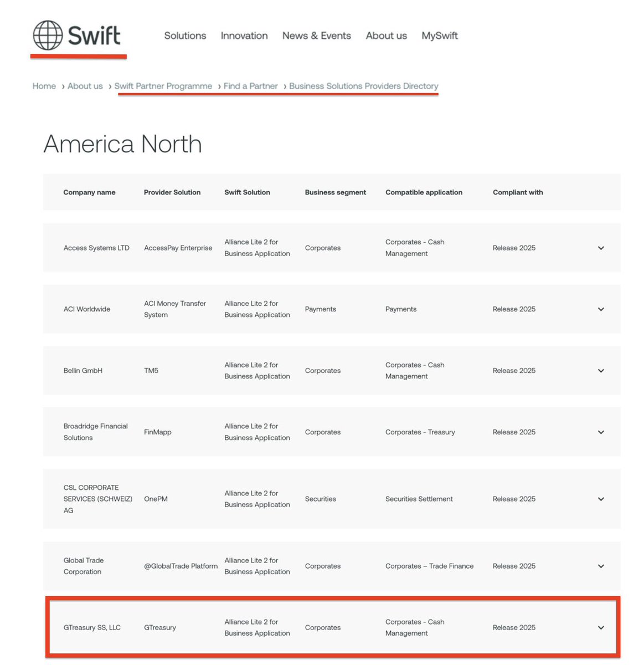644x665 pixels.
Task: Select the GTreasury provider solution cell
Action: point(160,627)
